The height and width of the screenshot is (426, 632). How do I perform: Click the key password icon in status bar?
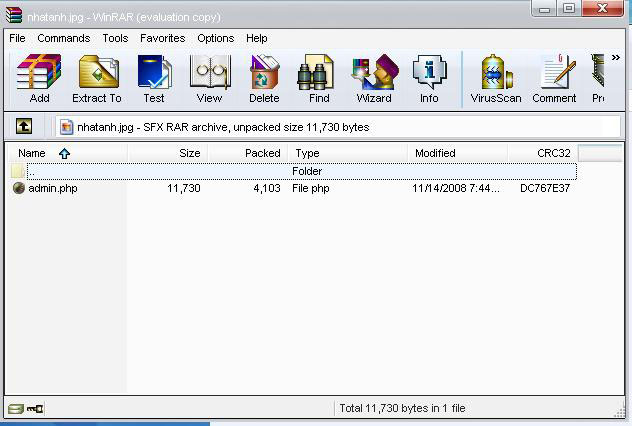35,409
